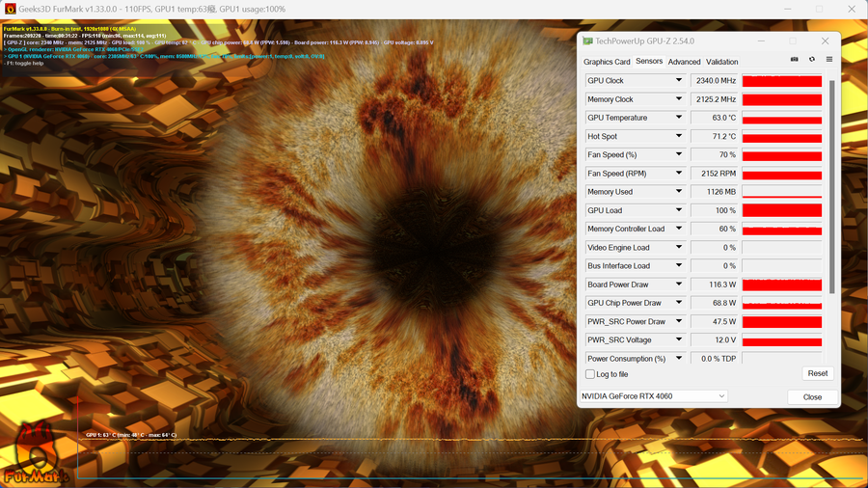Click the Close button in GPU-Z
The image size is (868, 488).
pyautogui.click(x=812, y=396)
